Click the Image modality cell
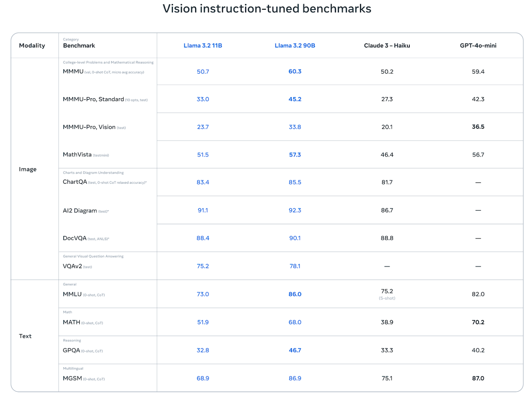This screenshot has width=532, height=398. [28, 169]
